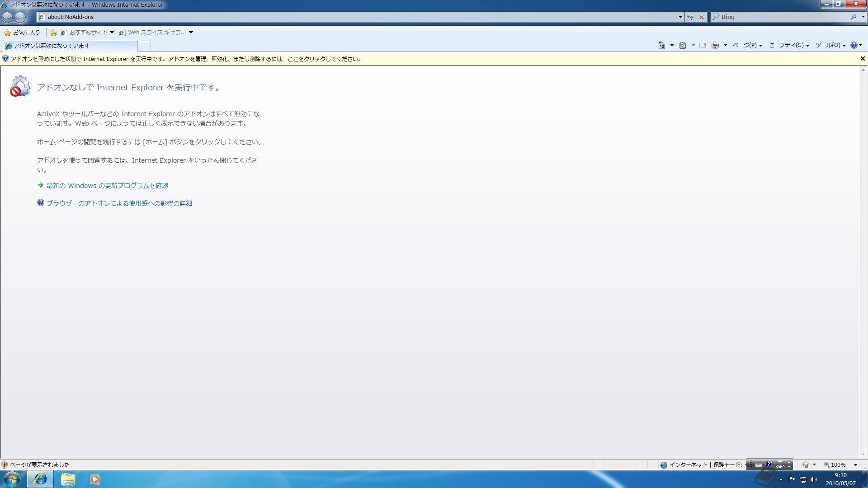Open the セーフティ(S) menu
This screenshot has height=488, width=868.
(x=789, y=45)
